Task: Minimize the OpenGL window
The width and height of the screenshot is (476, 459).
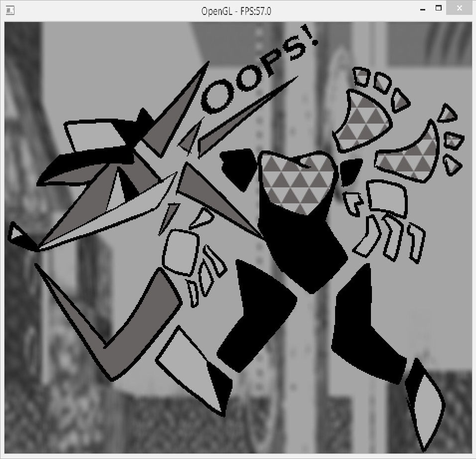Action: pyautogui.click(x=423, y=9)
